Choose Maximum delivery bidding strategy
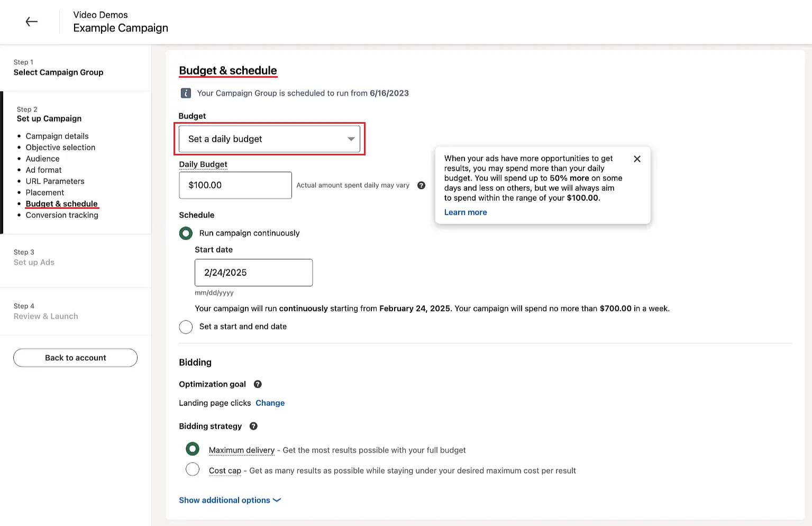This screenshot has height=526, width=812. 193,449
